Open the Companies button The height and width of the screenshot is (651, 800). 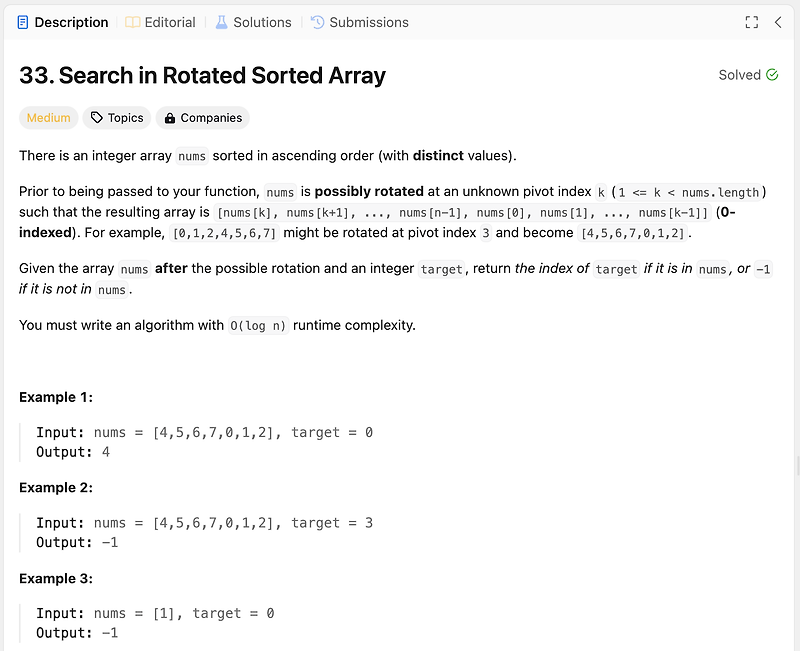(203, 118)
